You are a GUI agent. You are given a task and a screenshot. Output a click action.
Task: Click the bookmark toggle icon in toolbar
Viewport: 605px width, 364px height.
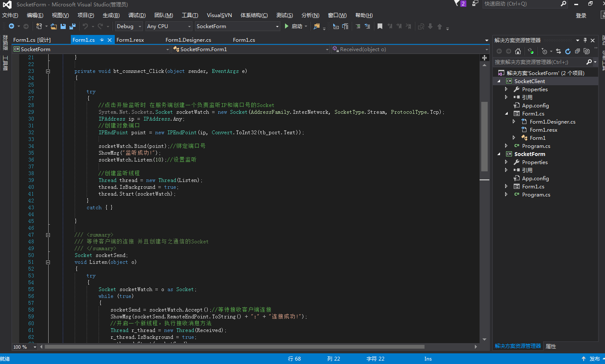[x=380, y=26]
